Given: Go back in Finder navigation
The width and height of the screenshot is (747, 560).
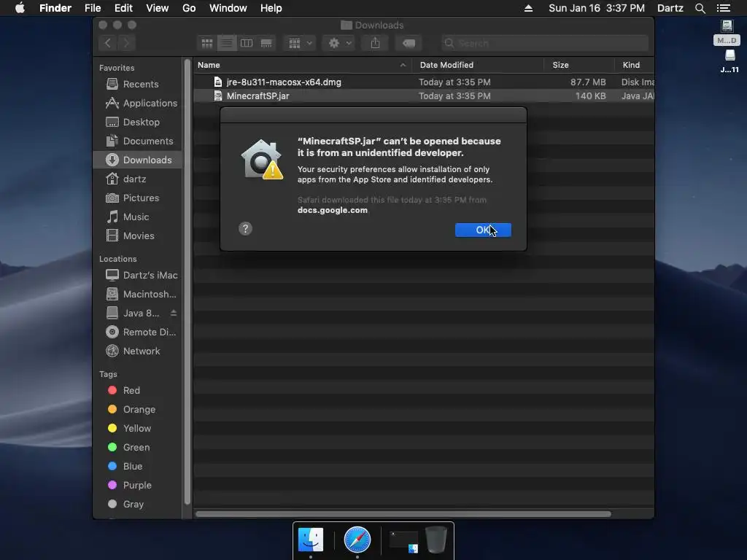Looking at the screenshot, I should click(108, 43).
